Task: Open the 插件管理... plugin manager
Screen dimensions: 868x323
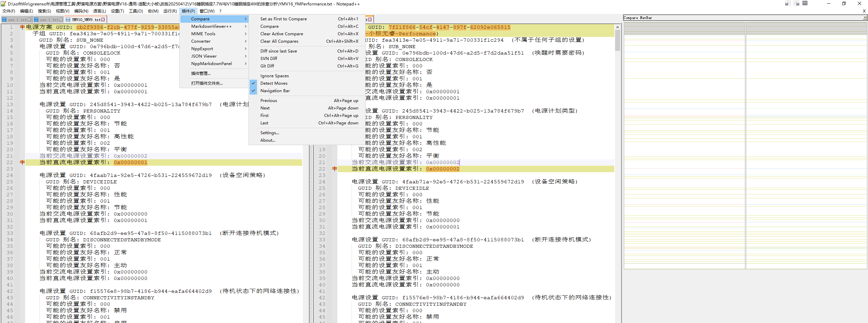Action: coord(201,74)
